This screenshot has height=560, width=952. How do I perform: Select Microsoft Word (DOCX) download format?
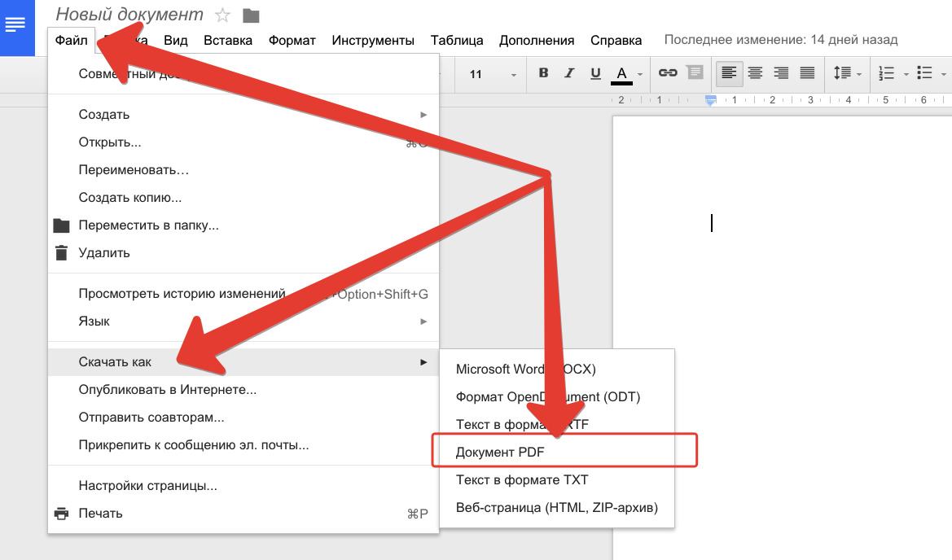(526, 369)
